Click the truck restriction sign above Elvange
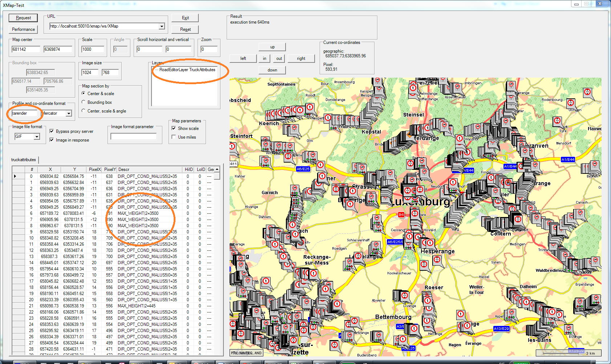Screen dimensions: 611x364 pyautogui.click(x=568, y=328)
